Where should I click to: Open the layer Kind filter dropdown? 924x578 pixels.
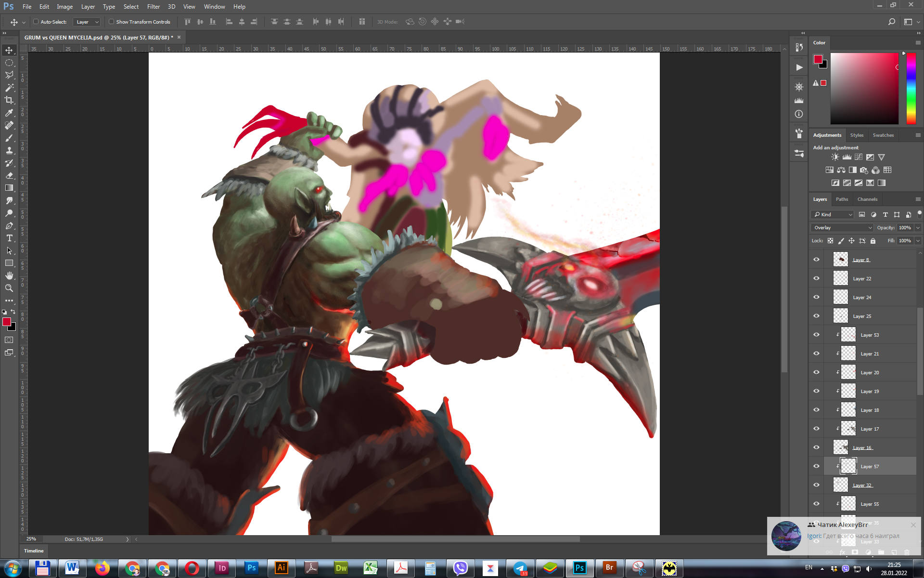833,215
